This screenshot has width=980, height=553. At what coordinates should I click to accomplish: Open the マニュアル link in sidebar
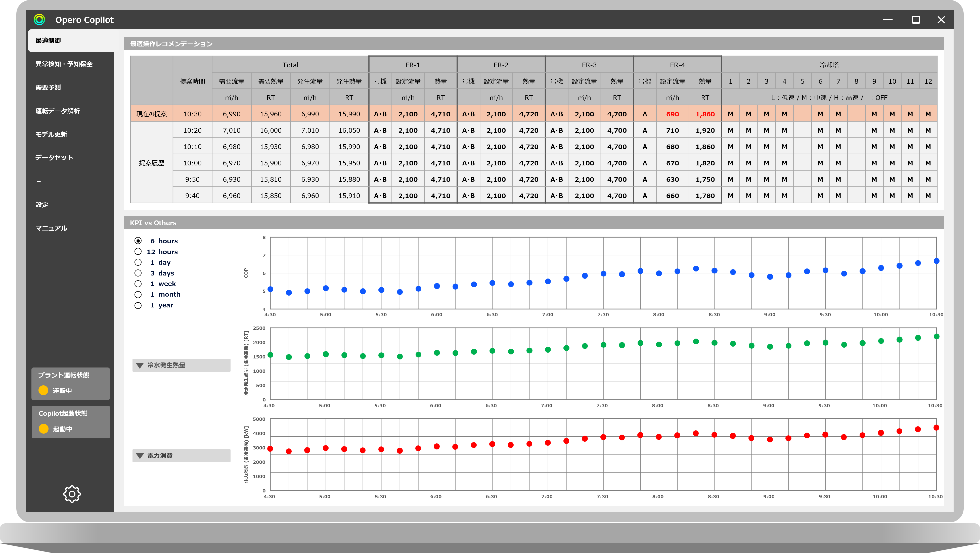[51, 228]
